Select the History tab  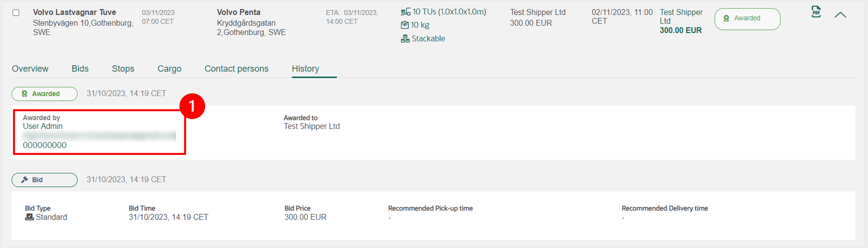coord(305,69)
